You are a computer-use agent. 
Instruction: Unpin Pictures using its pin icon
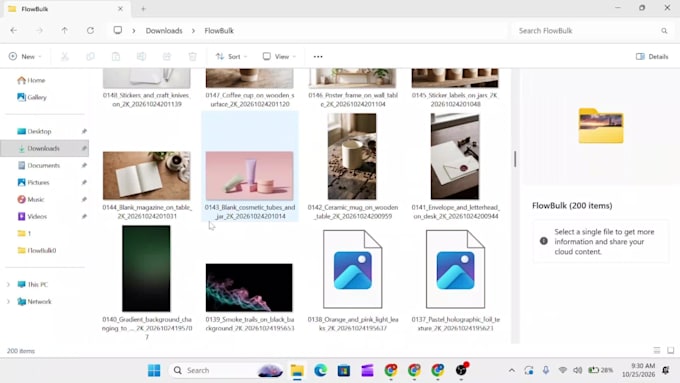(84, 182)
